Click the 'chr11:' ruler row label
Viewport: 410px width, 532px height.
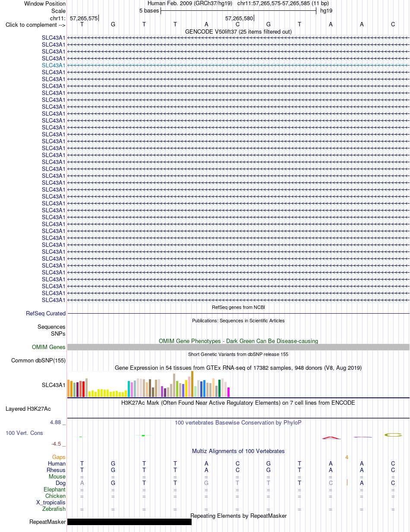pos(58,19)
